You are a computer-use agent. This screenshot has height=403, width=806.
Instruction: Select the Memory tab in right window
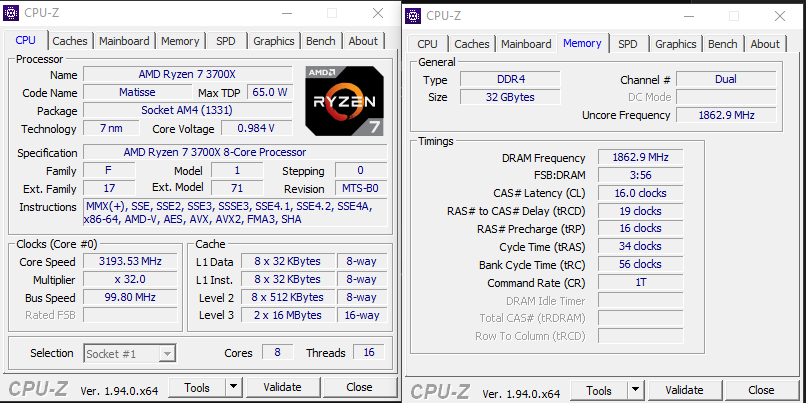pyautogui.click(x=582, y=43)
